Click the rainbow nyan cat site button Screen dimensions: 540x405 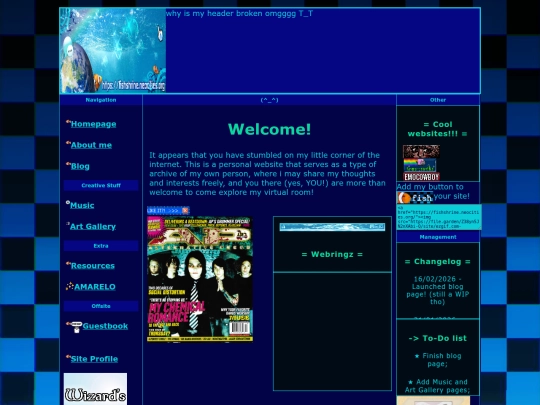(x=420, y=165)
